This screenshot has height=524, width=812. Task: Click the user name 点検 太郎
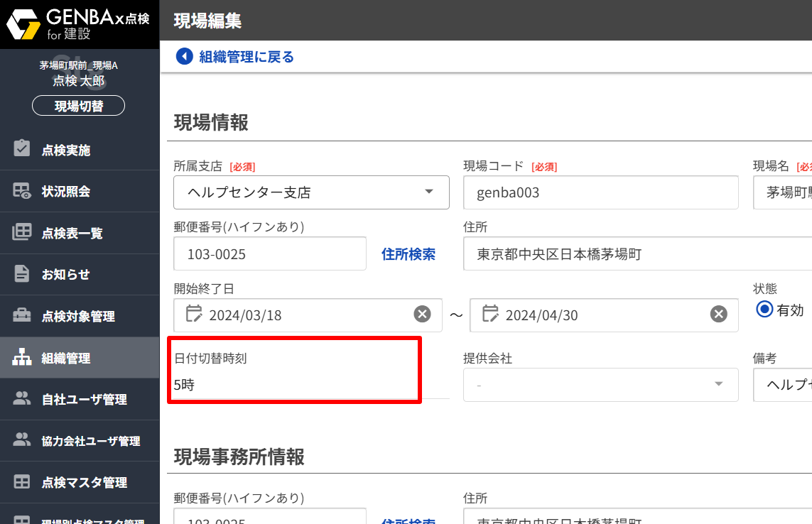tap(79, 81)
